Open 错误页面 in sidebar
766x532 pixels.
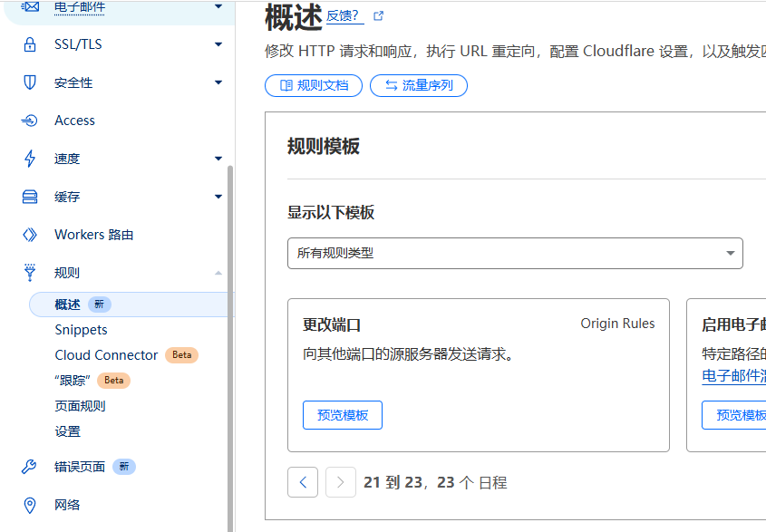coord(80,467)
